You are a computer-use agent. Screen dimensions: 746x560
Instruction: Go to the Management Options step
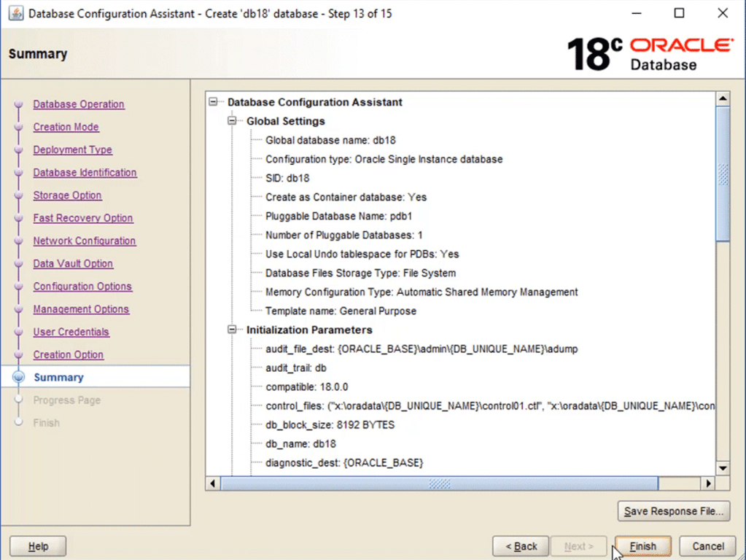pos(81,310)
